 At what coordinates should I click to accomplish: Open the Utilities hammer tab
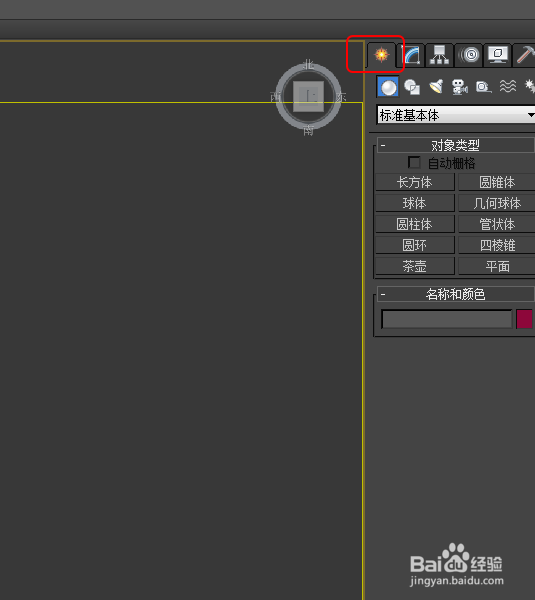coord(524,55)
